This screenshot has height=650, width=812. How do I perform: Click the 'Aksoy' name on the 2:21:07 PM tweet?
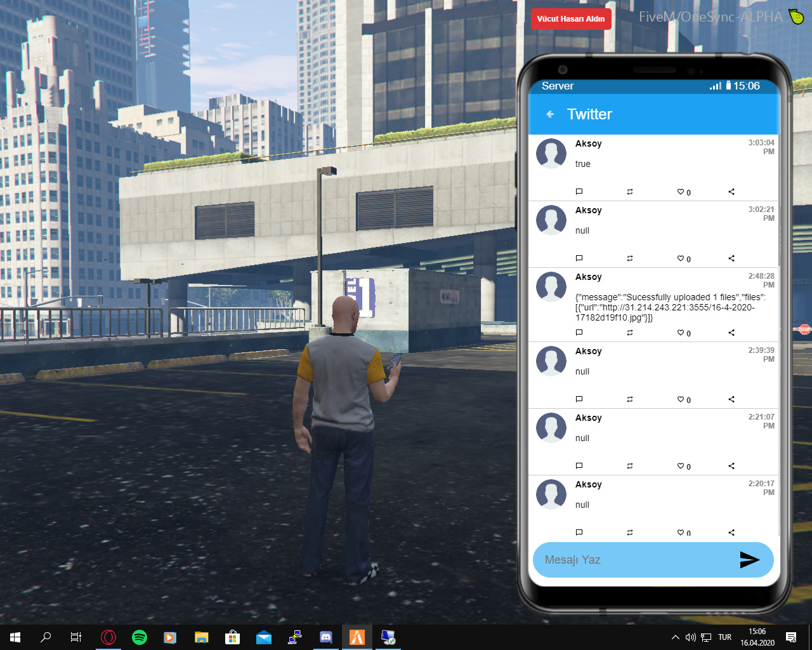[589, 418]
